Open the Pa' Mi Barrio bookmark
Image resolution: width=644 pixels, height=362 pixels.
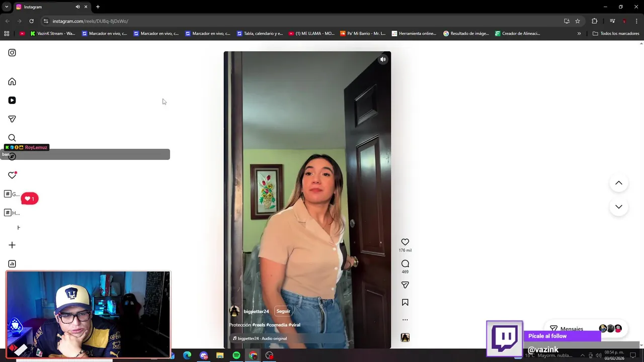[363, 34]
